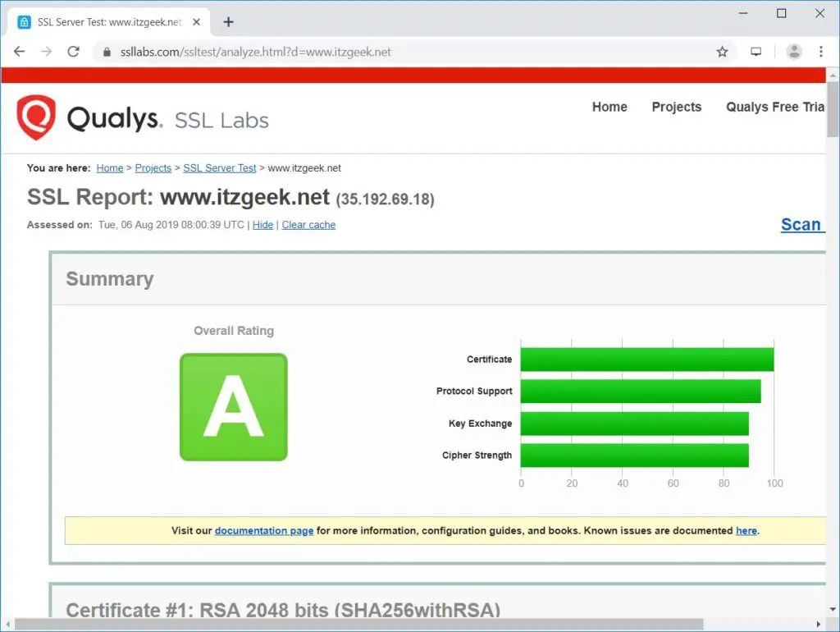
Task: Open Home in top navigation
Action: coord(609,108)
